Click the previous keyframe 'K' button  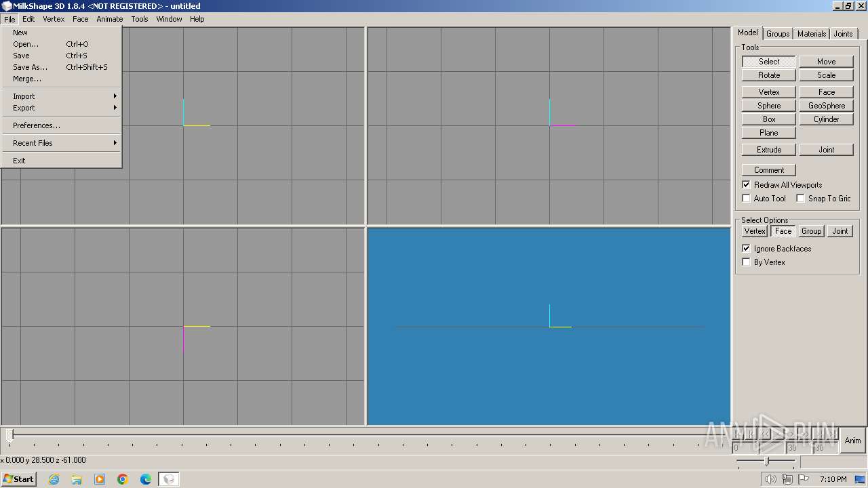tap(751, 434)
